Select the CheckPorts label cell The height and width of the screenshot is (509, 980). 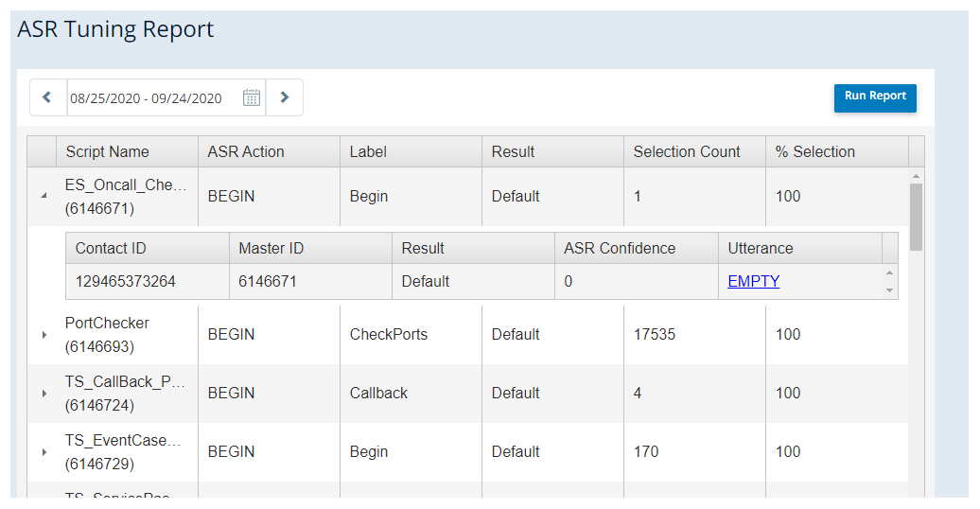(x=411, y=335)
